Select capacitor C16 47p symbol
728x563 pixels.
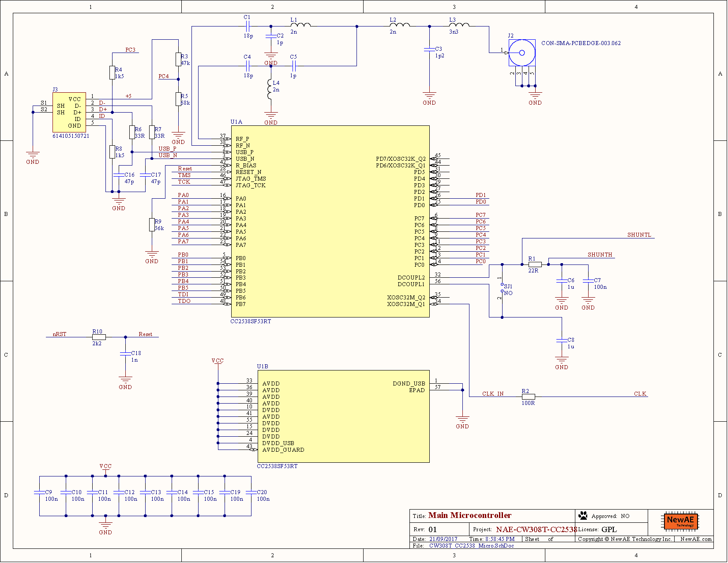[119, 175]
